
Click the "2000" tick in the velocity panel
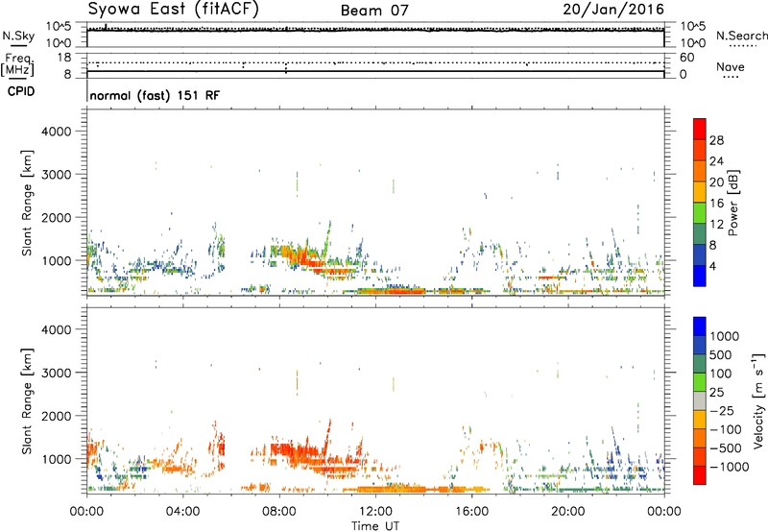pyautogui.click(x=57, y=416)
